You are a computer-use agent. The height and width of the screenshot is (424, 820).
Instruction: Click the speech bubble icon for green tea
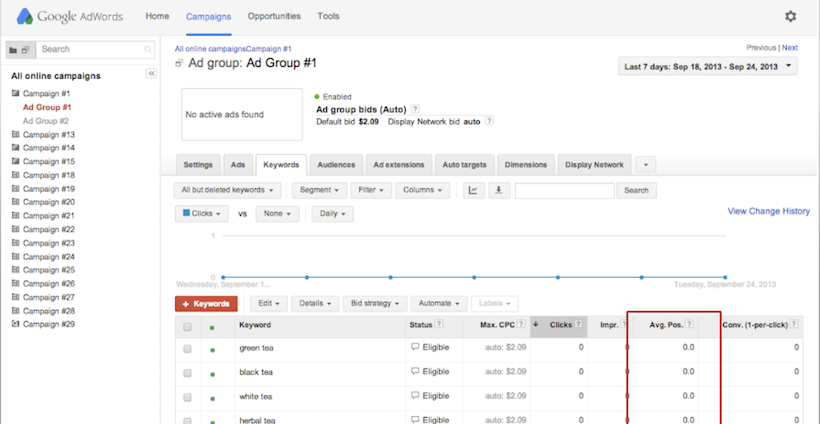click(415, 348)
